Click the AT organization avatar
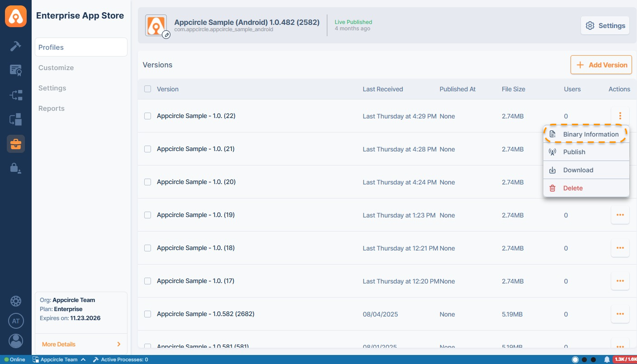The height and width of the screenshot is (364, 637). coord(16,321)
